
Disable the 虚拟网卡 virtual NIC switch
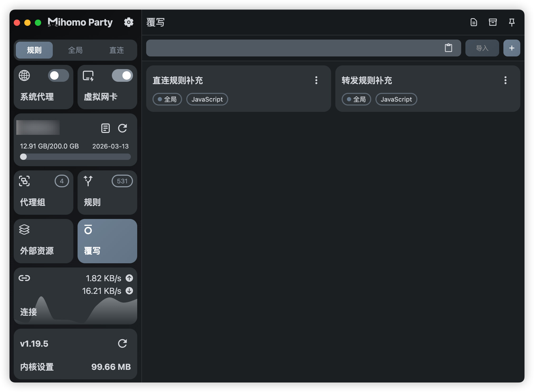tap(122, 76)
